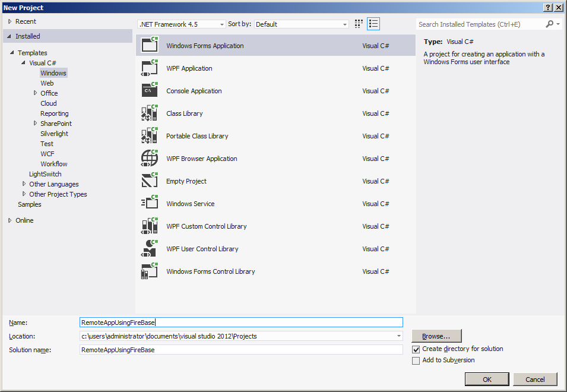Choose the WPF Custom Control Library icon
Image resolution: width=567 pixels, height=392 pixels.
[150, 226]
